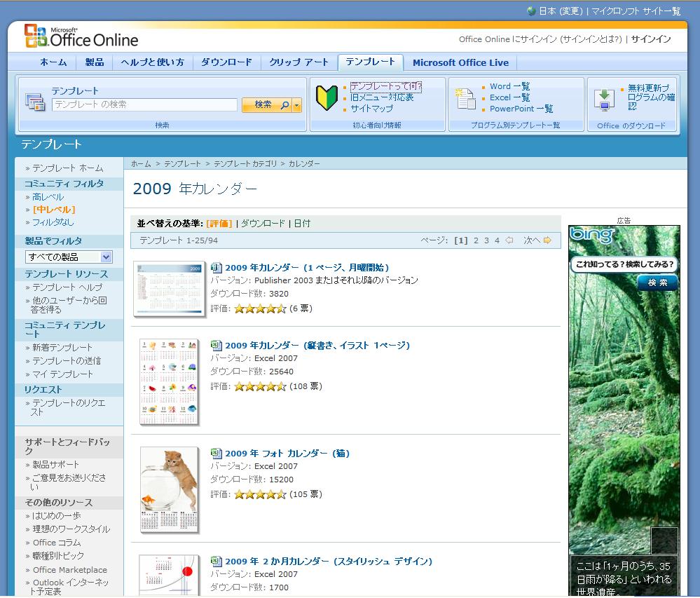Image resolution: width=700 pixels, height=598 pixels.
Task: Click Excel icon beside フォト カレンダー (猫)
Action: pos(216,454)
